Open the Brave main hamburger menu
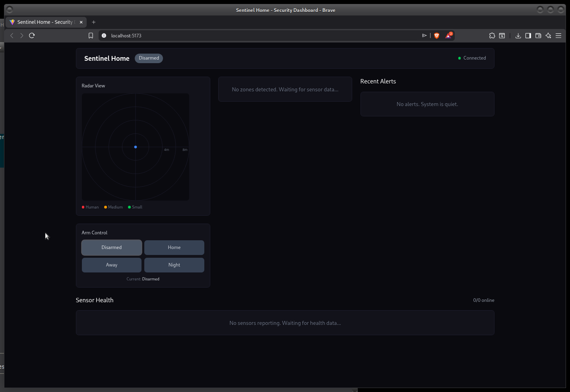The height and width of the screenshot is (392, 570). (x=558, y=36)
